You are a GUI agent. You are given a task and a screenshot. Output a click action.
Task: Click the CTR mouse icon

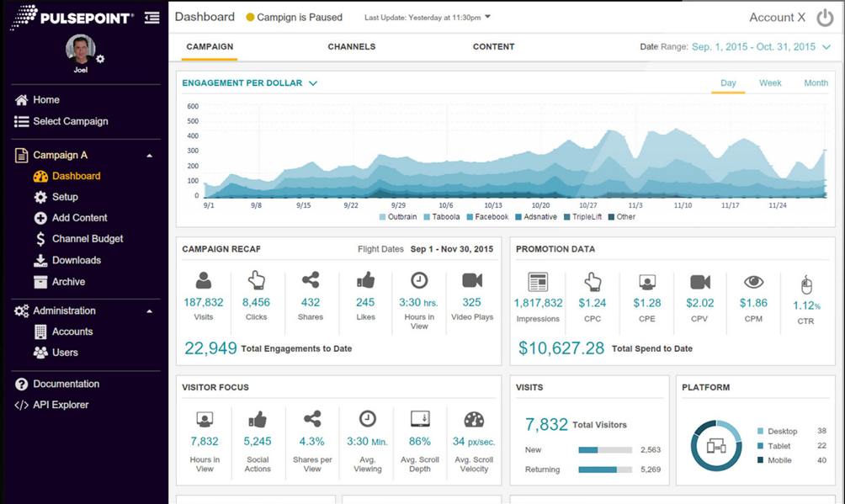click(x=805, y=284)
